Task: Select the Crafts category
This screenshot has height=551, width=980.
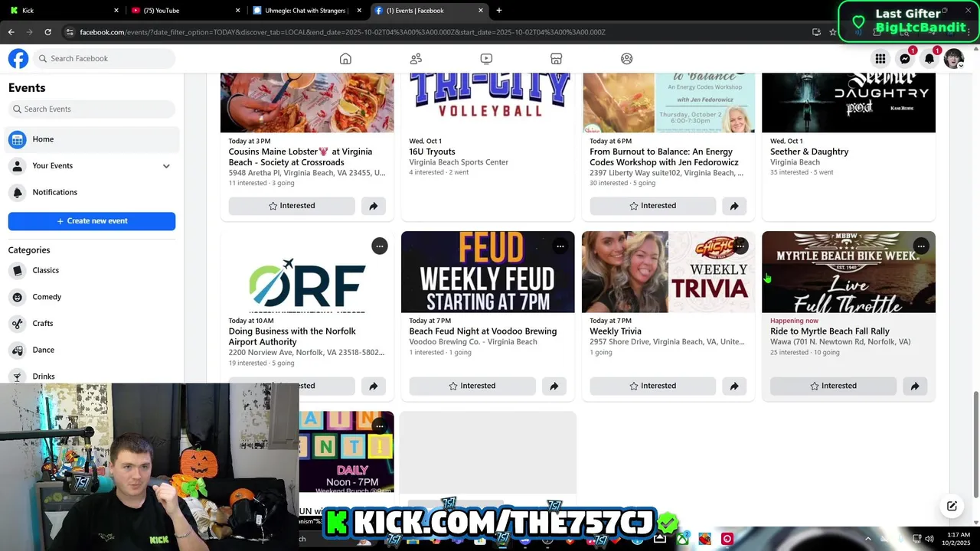Action: point(92,324)
